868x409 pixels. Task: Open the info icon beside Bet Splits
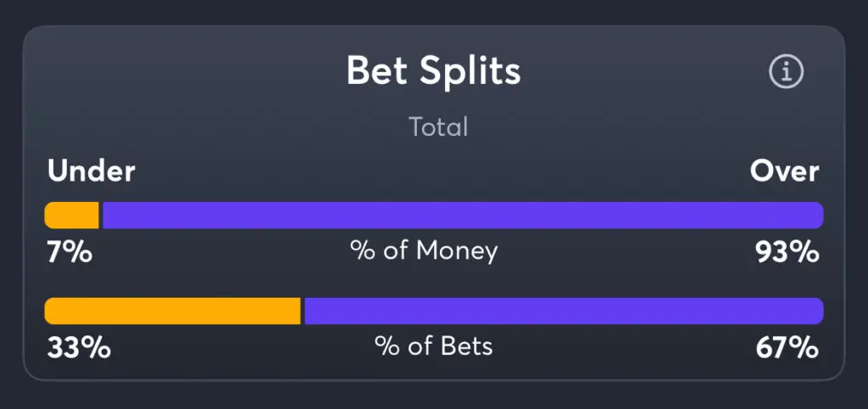click(786, 71)
